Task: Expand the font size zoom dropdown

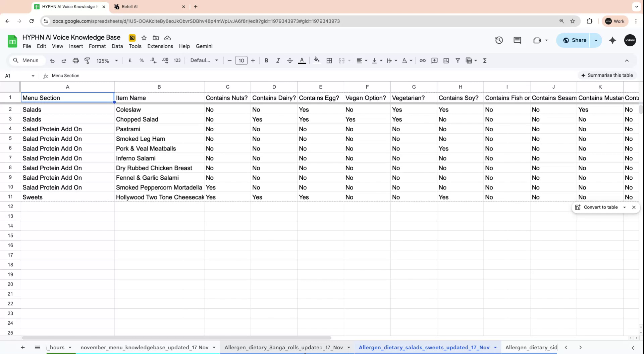Action: (116, 60)
